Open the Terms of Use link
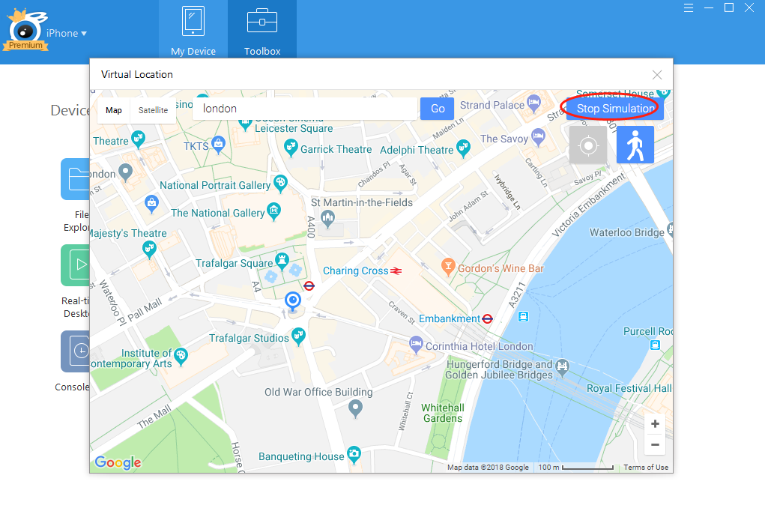Screen dimensions: 765x532 pyautogui.click(x=646, y=467)
